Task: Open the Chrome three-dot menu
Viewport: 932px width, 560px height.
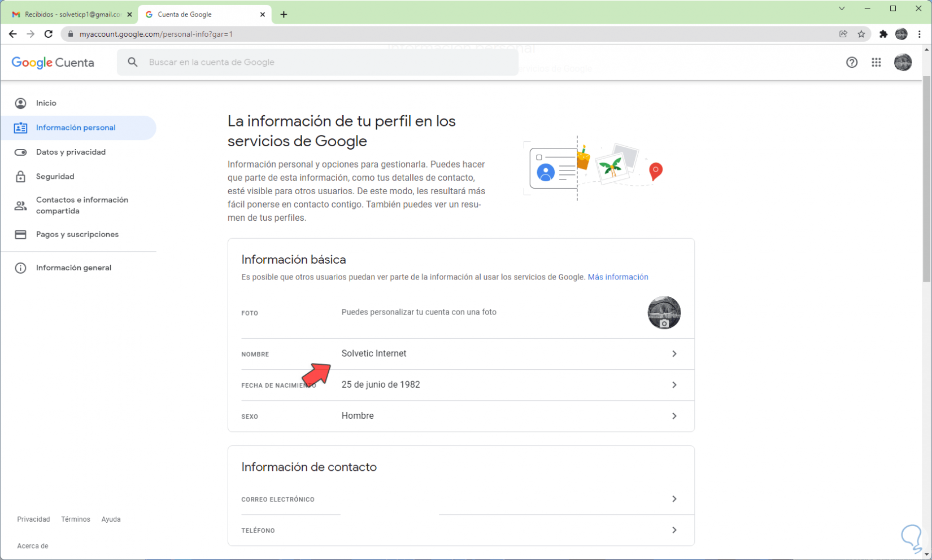Action: 920,34
